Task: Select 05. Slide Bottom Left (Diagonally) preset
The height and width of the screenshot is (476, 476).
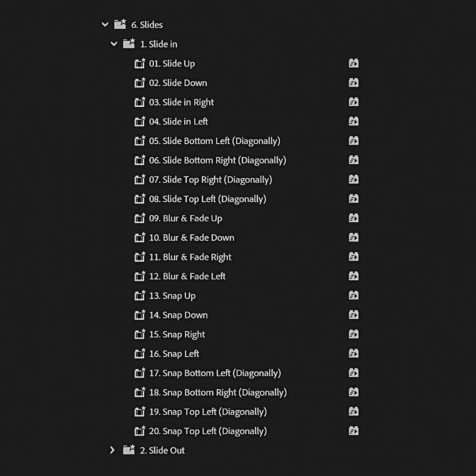Action: [214, 141]
